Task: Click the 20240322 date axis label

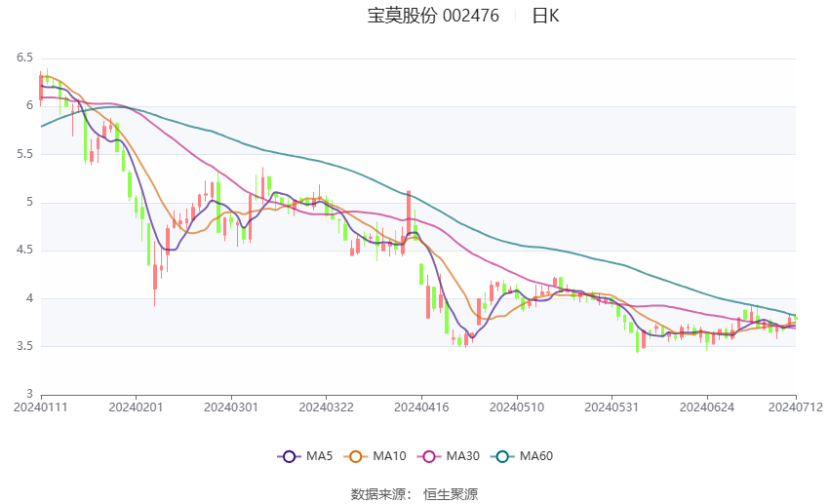Action: tap(326, 407)
